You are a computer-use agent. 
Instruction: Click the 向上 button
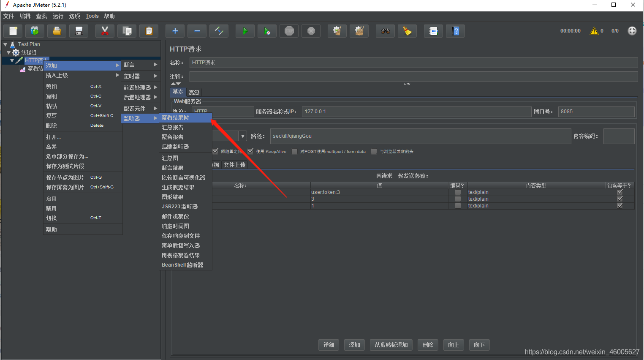(454, 345)
